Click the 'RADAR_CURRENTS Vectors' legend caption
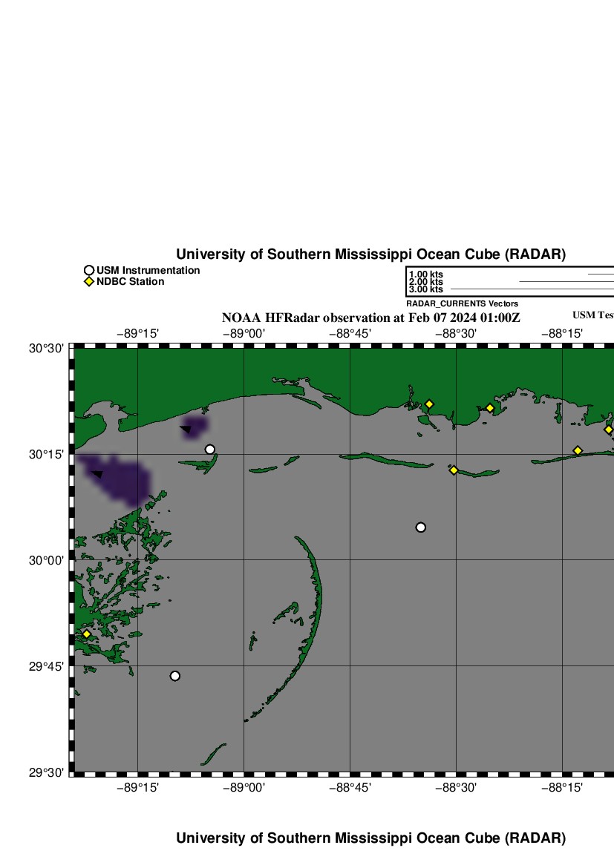The height and width of the screenshot is (868, 614). coord(462,303)
